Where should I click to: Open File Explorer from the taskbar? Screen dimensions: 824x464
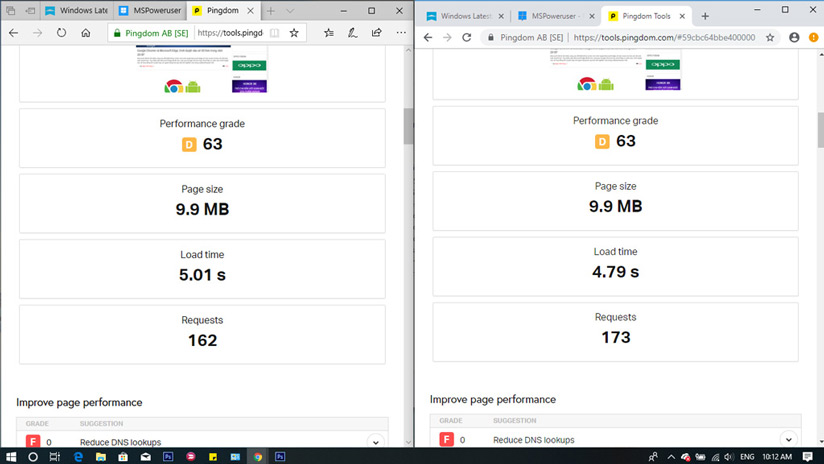(x=100, y=457)
